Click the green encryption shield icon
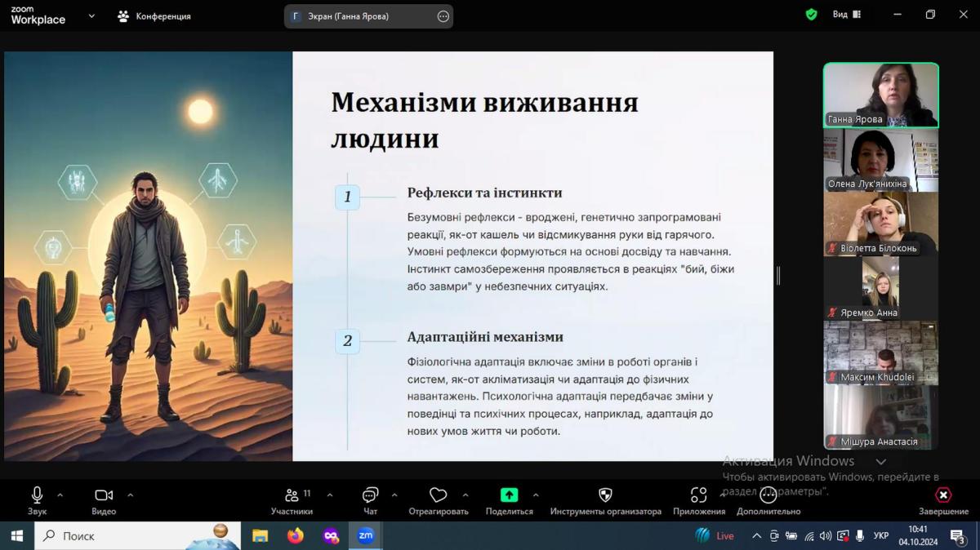This screenshot has height=550, width=980. pos(811,15)
